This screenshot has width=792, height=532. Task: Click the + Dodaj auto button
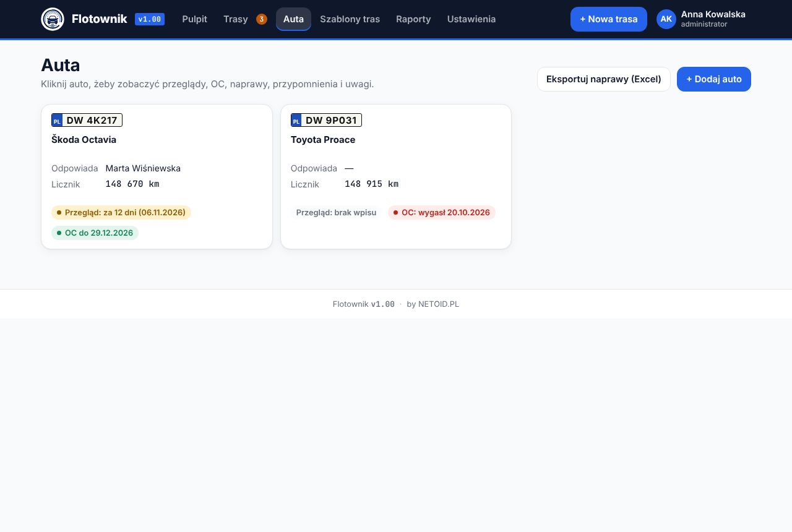point(714,79)
